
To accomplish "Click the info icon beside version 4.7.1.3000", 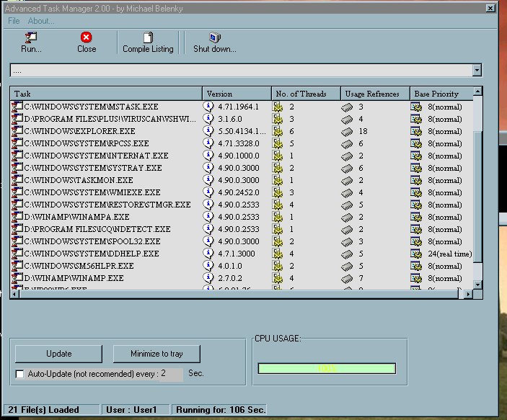I will click(208, 254).
